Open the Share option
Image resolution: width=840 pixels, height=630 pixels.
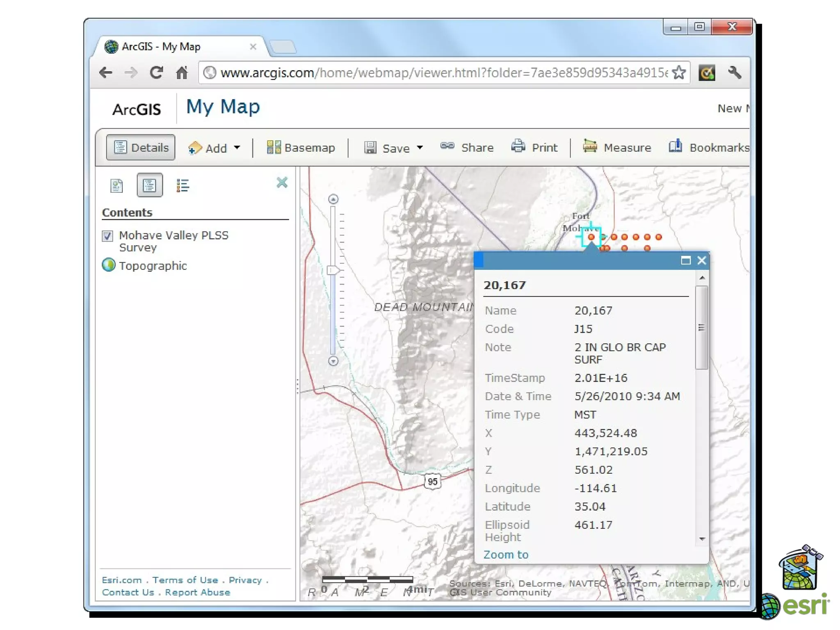467,147
